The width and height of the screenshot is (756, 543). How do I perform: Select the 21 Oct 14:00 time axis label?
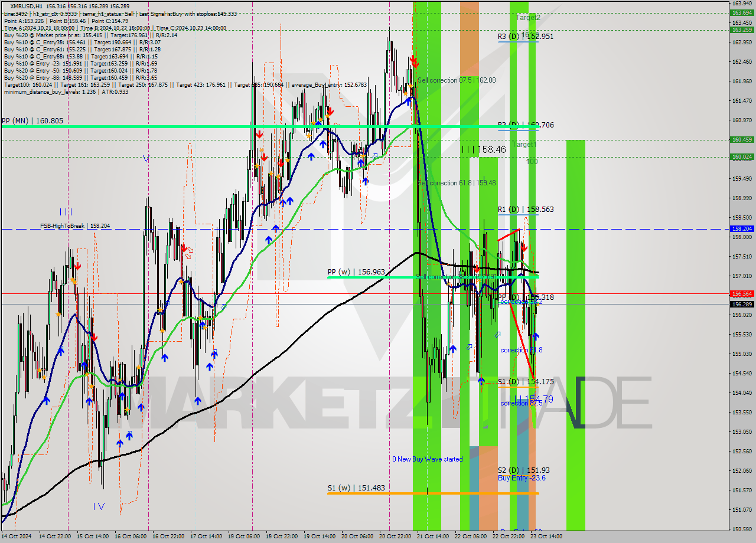433,537
